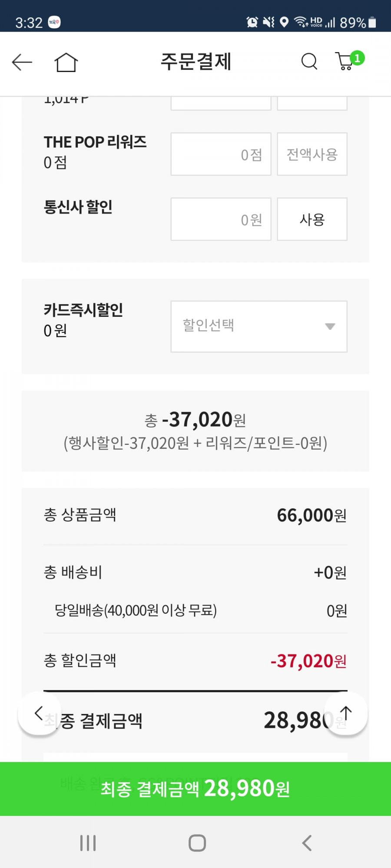Tap Android home navigation button
Viewport: 391px width, 868px height.
[197, 843]
